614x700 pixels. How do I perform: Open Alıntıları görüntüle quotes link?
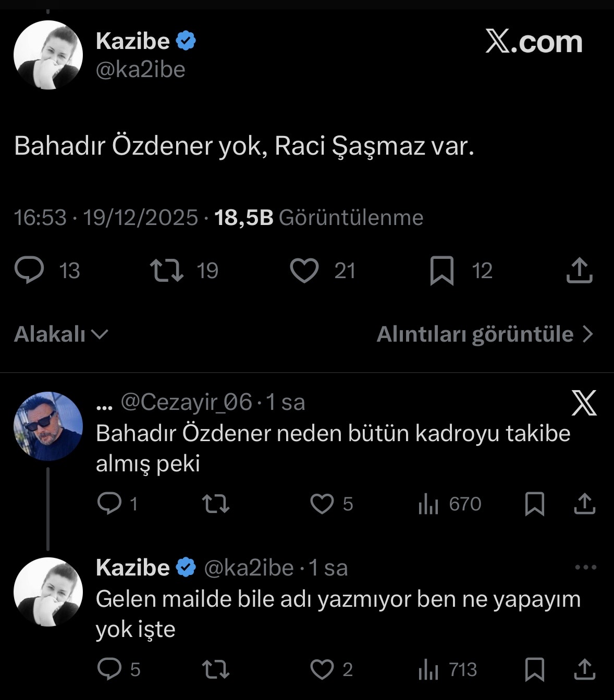pos(485,334)
